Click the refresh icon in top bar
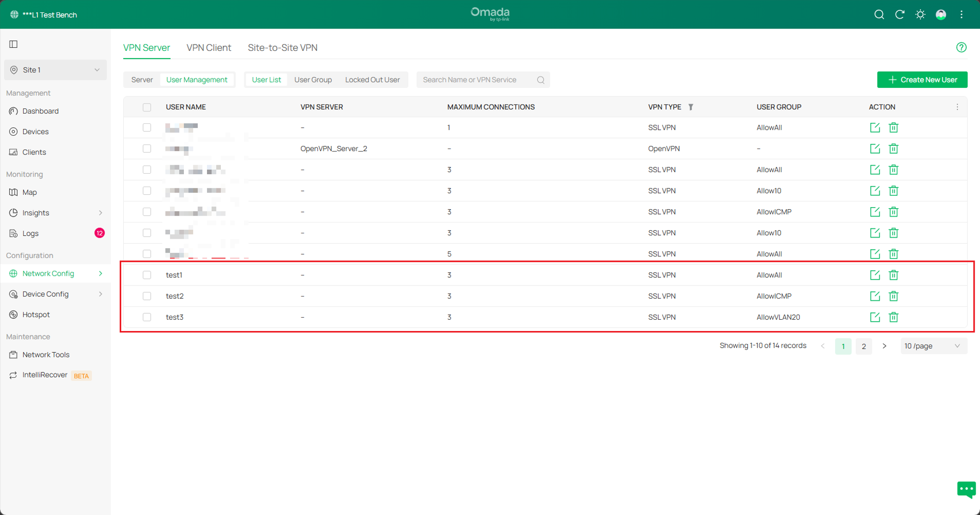Viewport: 980px width, 515px height. coord(900,15)
